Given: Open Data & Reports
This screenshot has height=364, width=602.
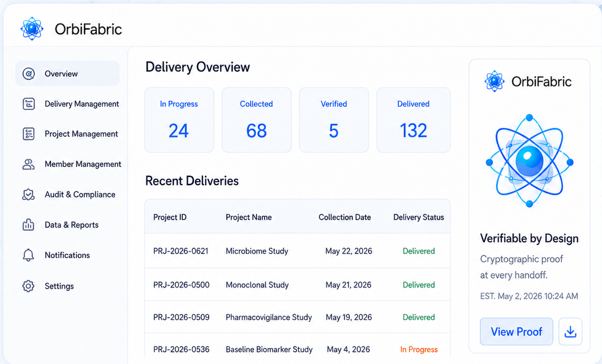Looking at the screenshot, I should pos(71,225).
